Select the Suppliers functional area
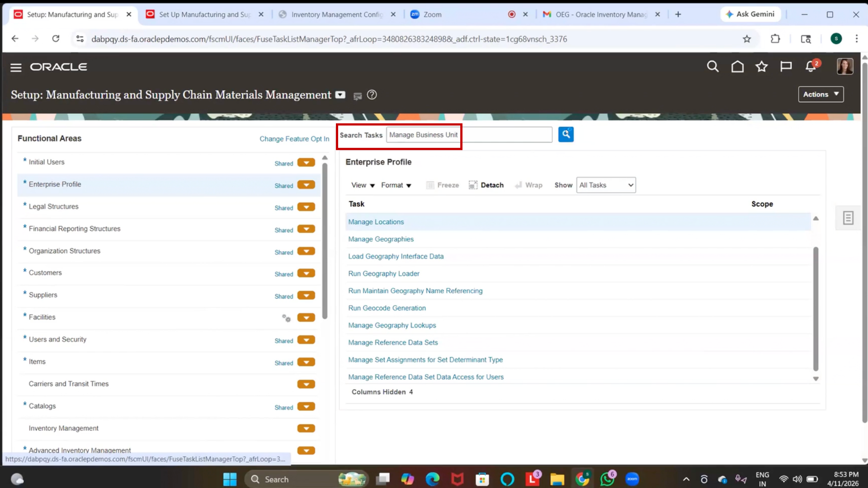868x488 pixels. tap(43, 295)
